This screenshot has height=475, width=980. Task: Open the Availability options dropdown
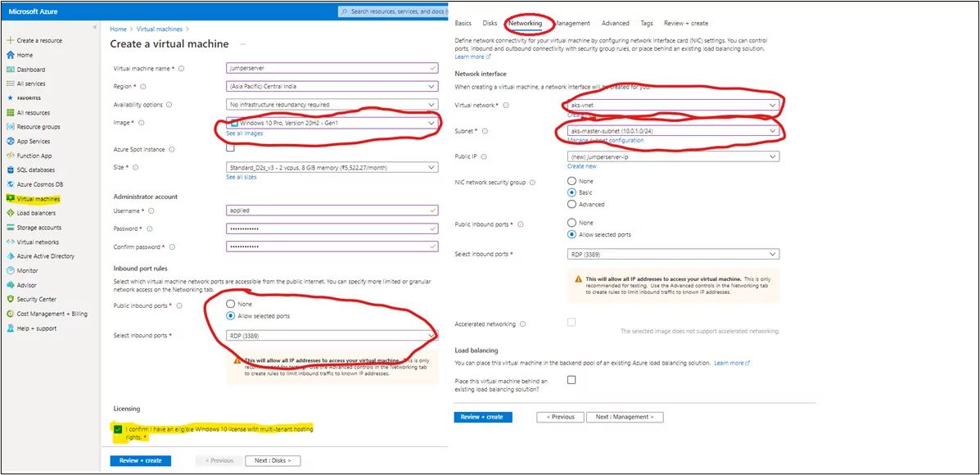[332, 104]
